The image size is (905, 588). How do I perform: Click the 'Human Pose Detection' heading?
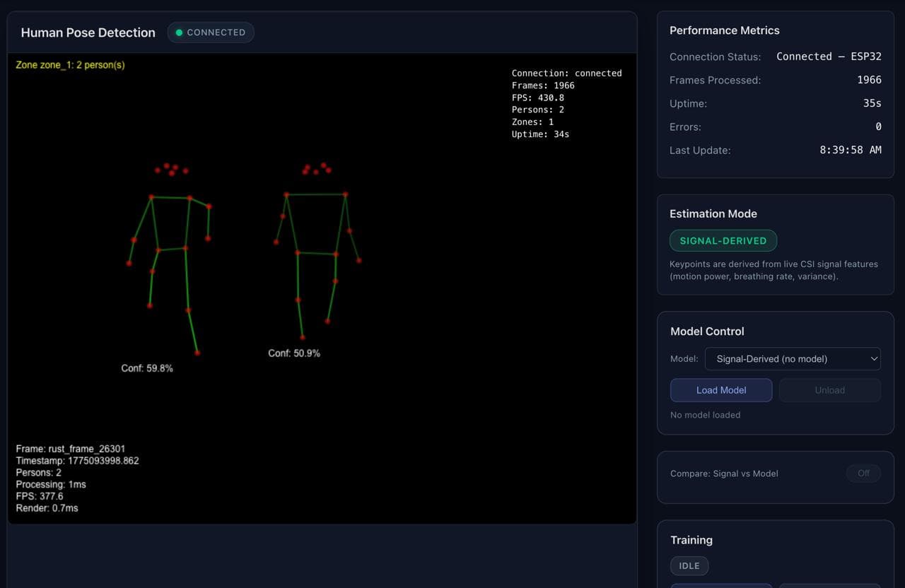click(88, 33)
